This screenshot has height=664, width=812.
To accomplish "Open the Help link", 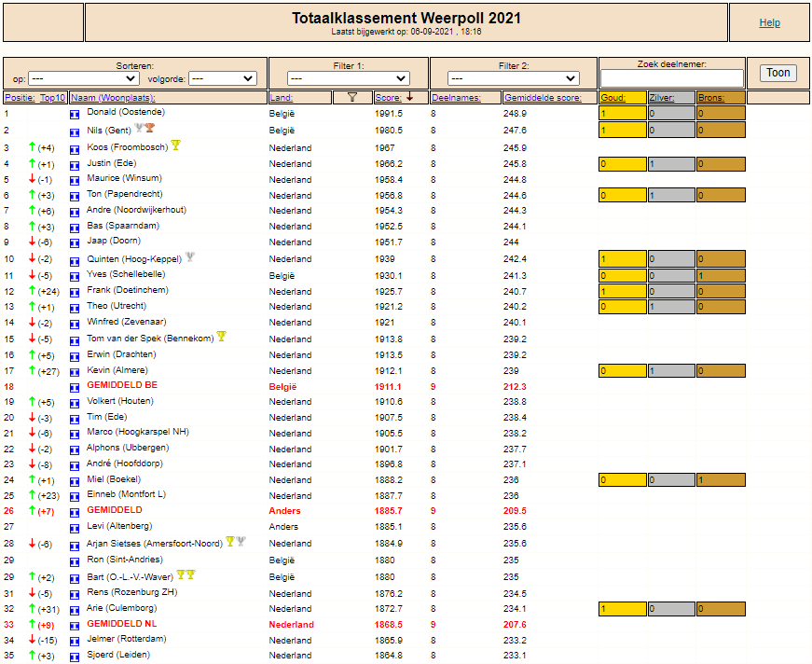I will pyautogui.click(x=769, y=22).
